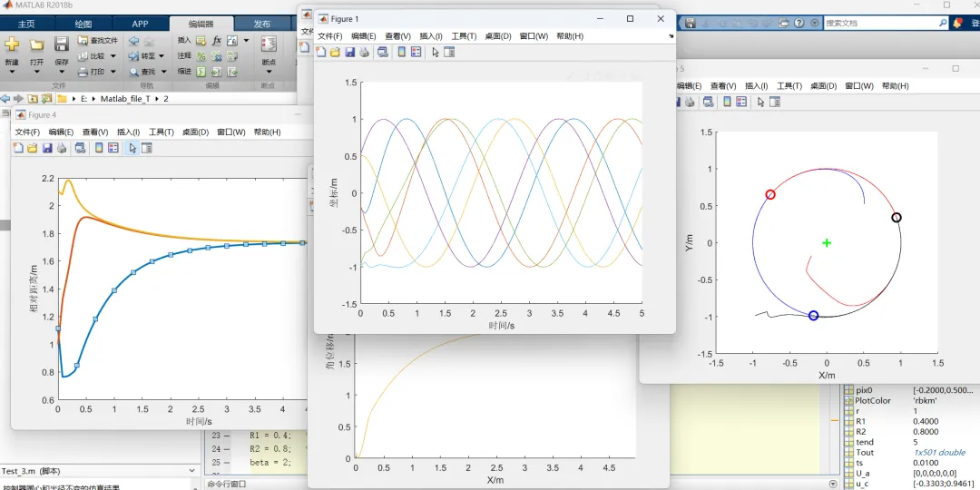The image size is (980, 490).
Task: Click the 打开 (Open) folder icon in ribbon
Action: [36, 44]
